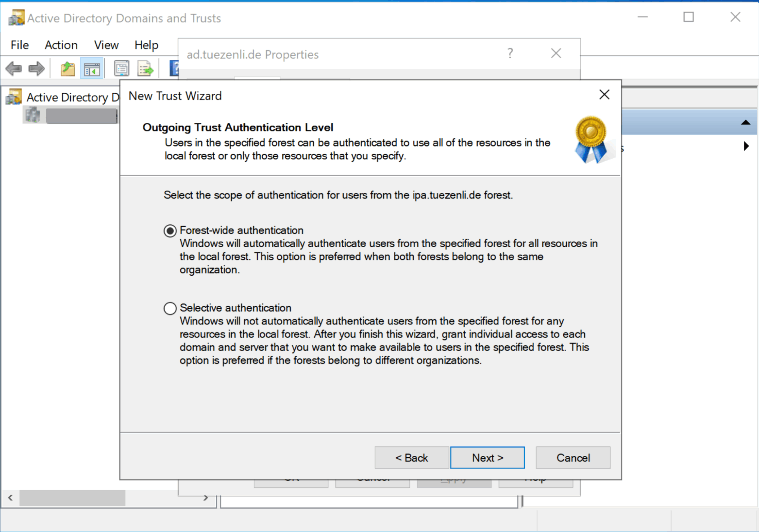Click the Back arrow toolbar icon

(x=14, y=69)
